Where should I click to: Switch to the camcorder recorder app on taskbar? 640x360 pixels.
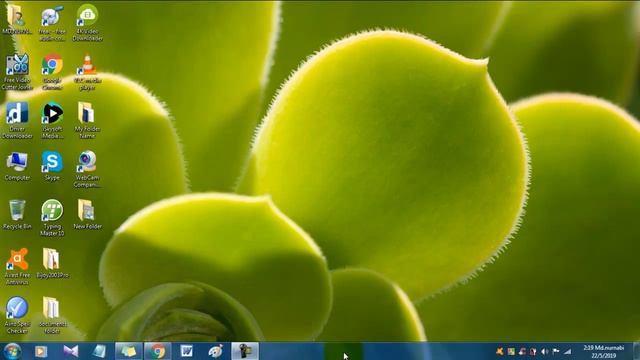pyautogui.click(x=245, y=351)
